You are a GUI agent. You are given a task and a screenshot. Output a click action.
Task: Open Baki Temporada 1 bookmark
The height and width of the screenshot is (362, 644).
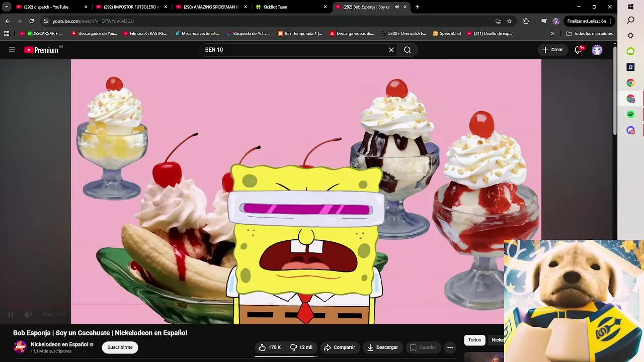coord(300,34)
